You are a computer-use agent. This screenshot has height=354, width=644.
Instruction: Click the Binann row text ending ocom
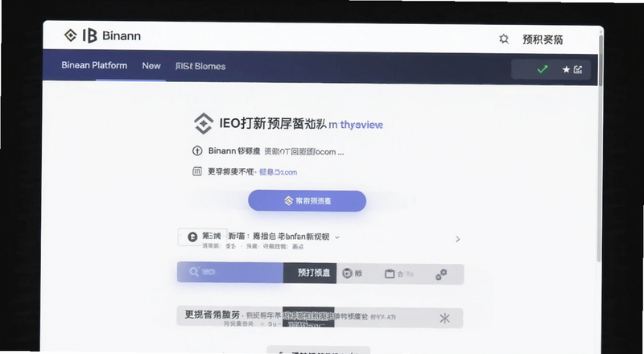tap(276, 151)
